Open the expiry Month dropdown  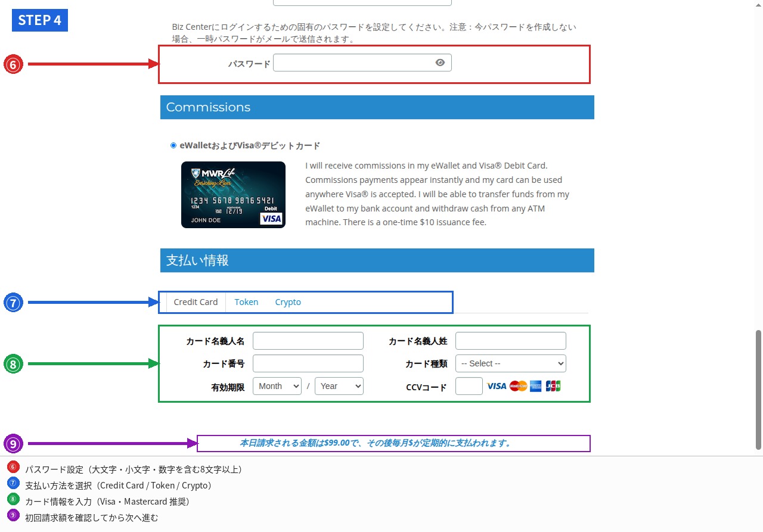point(277,386)
